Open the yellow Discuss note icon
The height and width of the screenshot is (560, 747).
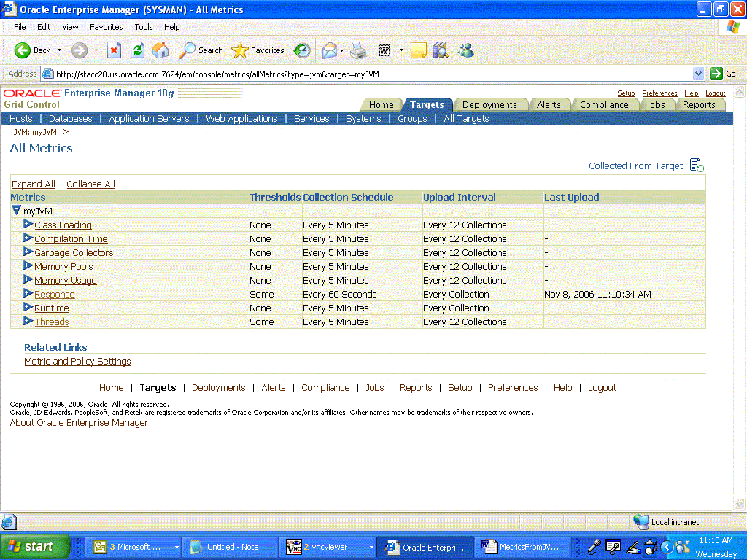[418, 50]
